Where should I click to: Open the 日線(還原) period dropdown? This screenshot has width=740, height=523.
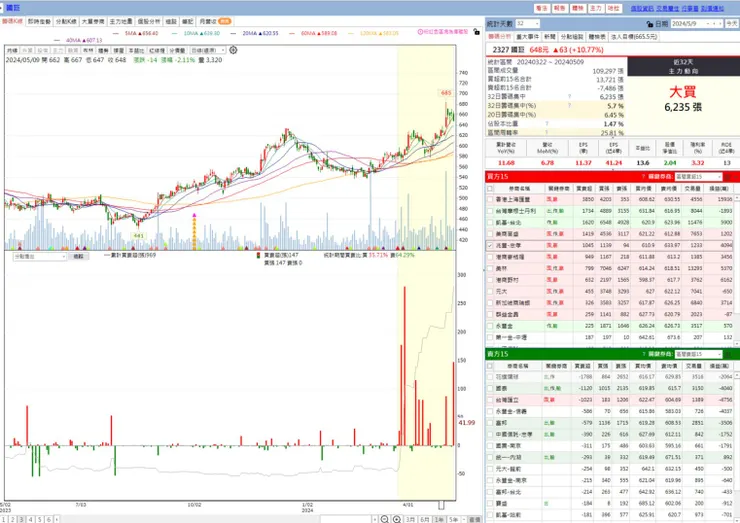[208, 51]
